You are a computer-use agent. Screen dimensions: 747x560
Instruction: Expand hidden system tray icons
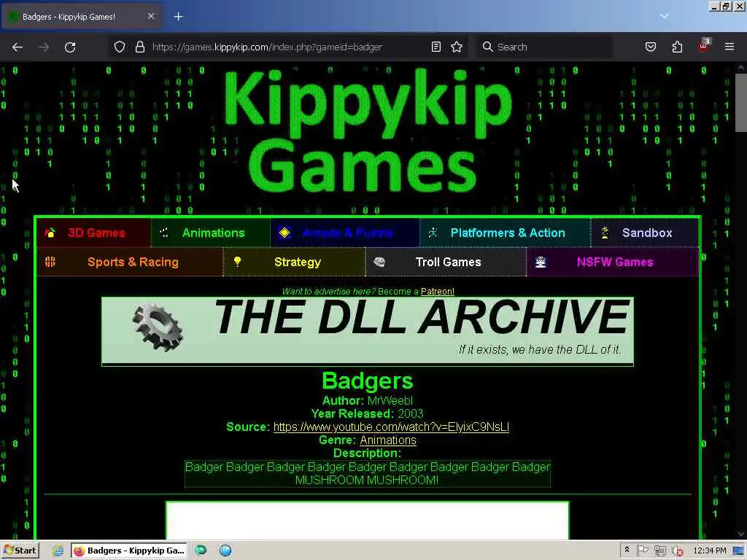pyautogui.click(x=627, y=550)
